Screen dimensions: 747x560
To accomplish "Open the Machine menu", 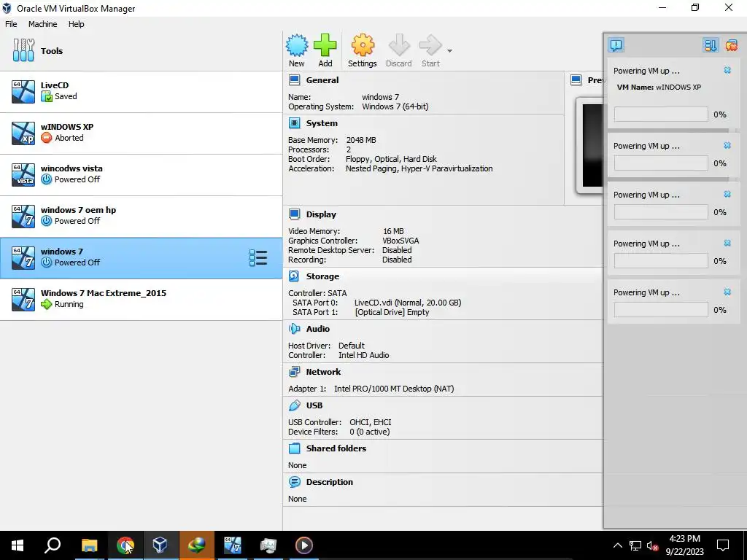I will pyautogui.click(x=42, y=24).
